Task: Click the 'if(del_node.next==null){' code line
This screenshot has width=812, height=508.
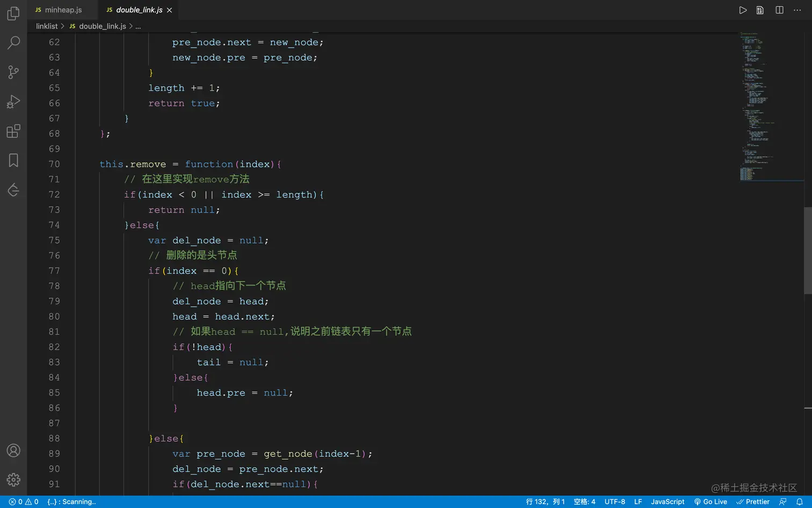Action: coord(245,484)
